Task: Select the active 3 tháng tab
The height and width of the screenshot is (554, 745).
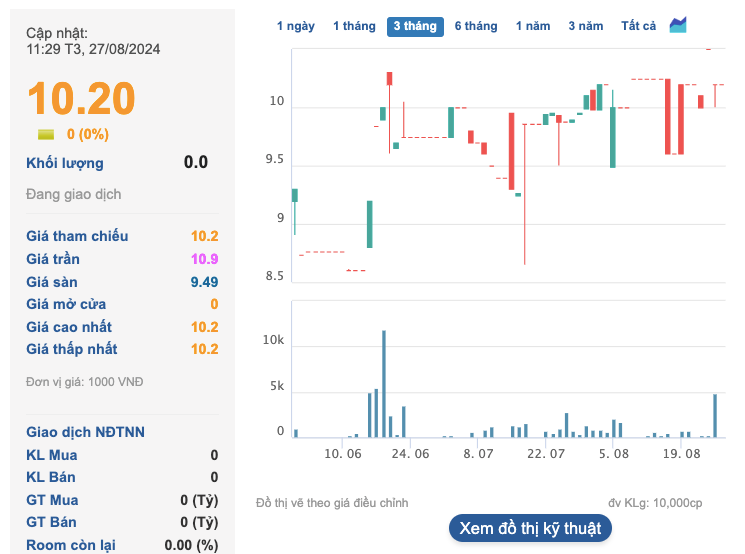Action: (415, 26)
